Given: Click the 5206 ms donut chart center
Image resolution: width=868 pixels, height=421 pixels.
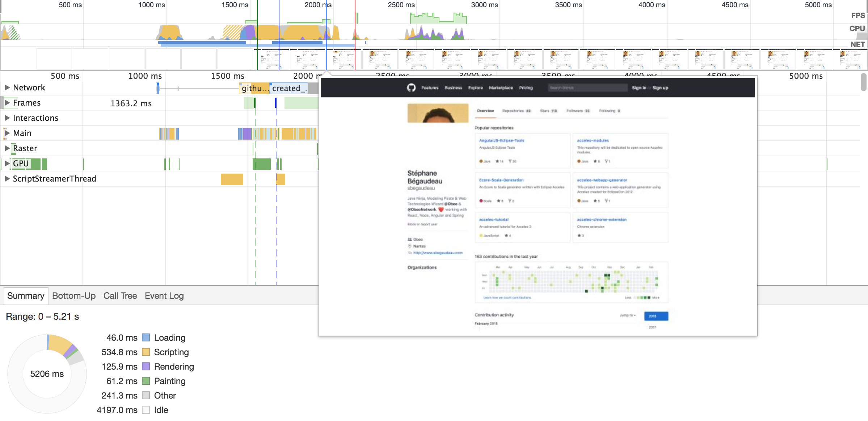Looking at the screenshot, I should (47, 374).
